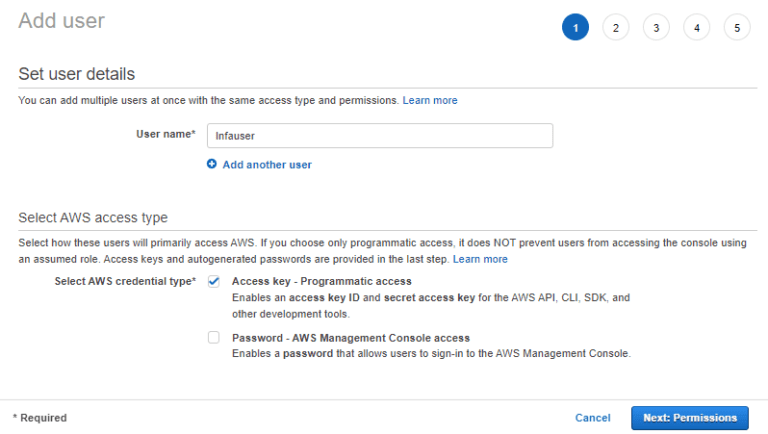The width and height of the screenshot is (768, 434).
Task: Click the 'Access key - Programmatic access' label
Action: click(321, 282)
